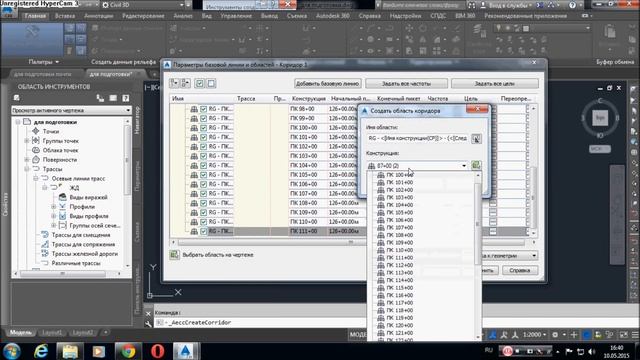Select Точки in the Toolspace tree
This screenshot has height=360, width=640.
pos(51,131)
